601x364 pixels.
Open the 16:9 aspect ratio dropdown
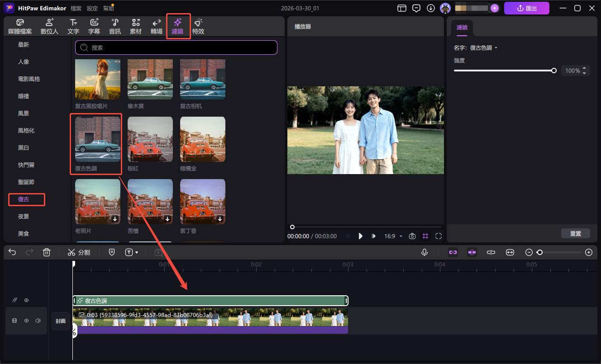[393, 236]
